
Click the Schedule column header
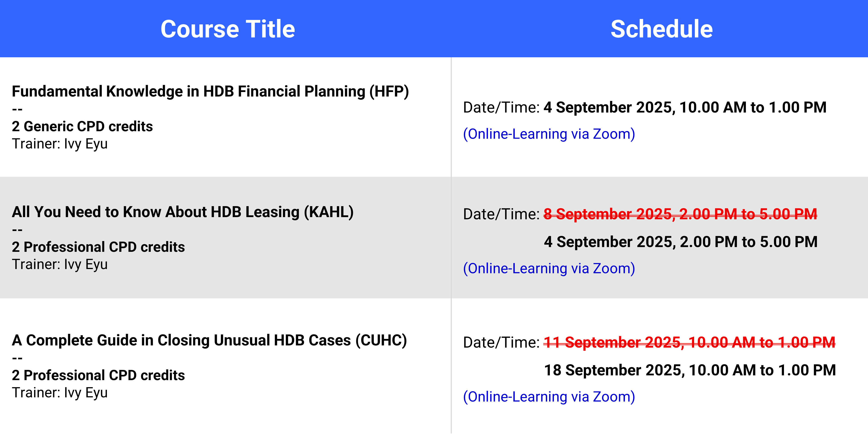coord(661,29)
